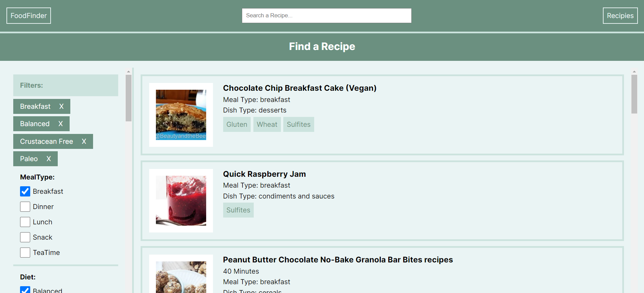The width and height of the screenshot is (644, 293).
Task: Tick the Snack checkbox
Action: click(x=25, y=237)
